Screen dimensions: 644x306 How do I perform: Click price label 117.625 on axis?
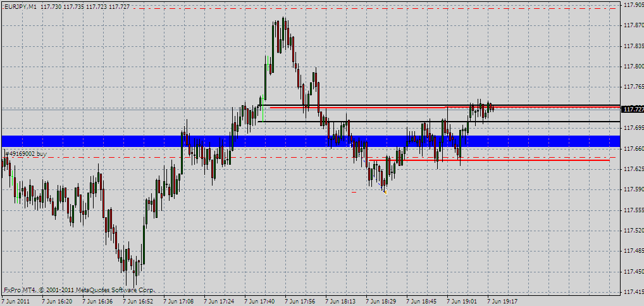pyautogui.click(x=633, y=169)
